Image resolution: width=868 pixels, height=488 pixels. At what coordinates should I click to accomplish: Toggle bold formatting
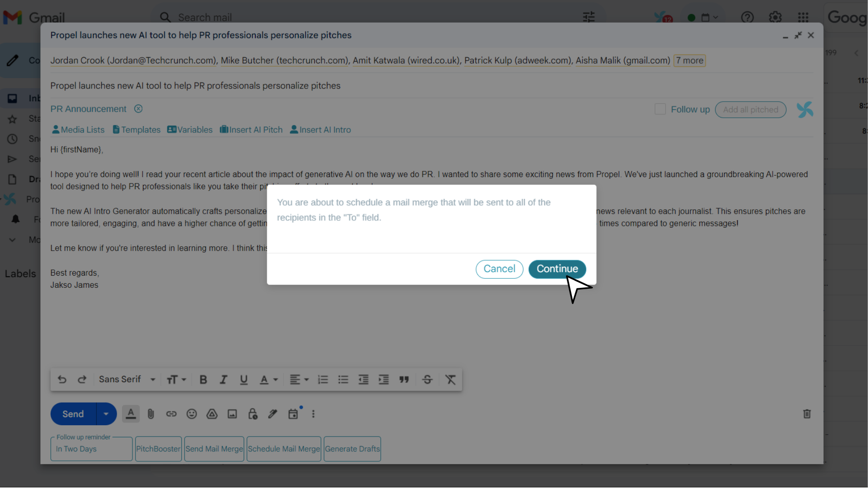point(203,380)
